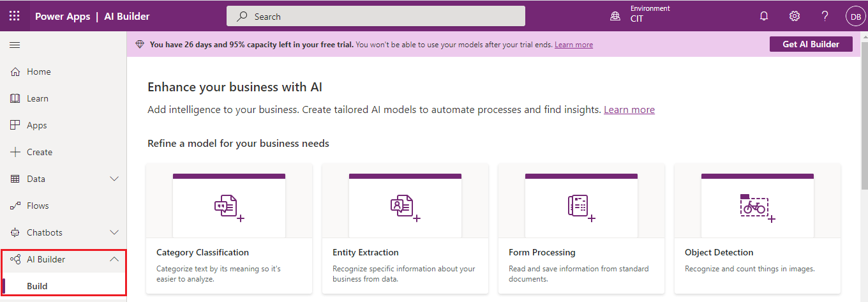
Task: Click 'Refine a model for your business needs'
Action: (238, 144)
